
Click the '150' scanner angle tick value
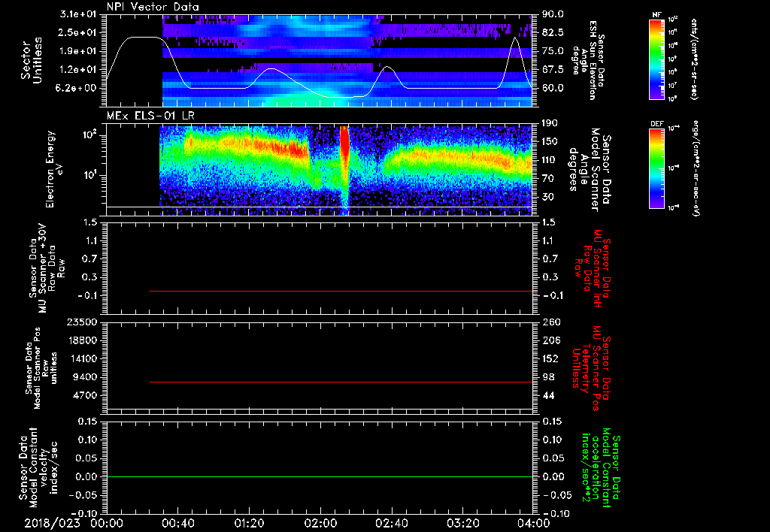[550, 141]
